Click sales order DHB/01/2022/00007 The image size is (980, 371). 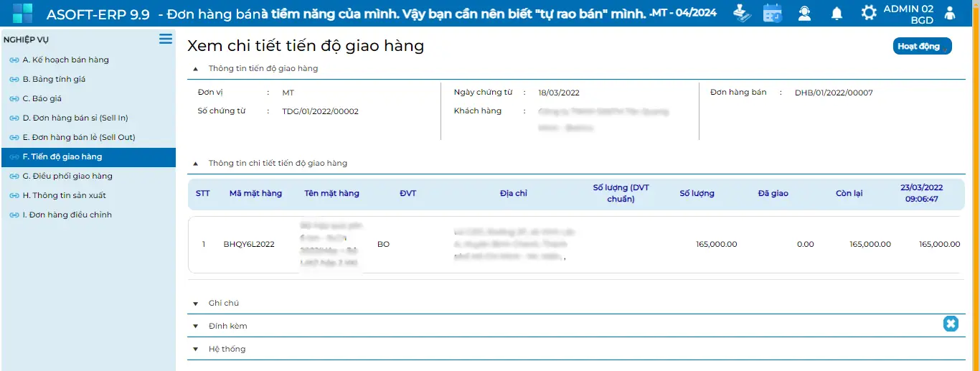(834, 93)
